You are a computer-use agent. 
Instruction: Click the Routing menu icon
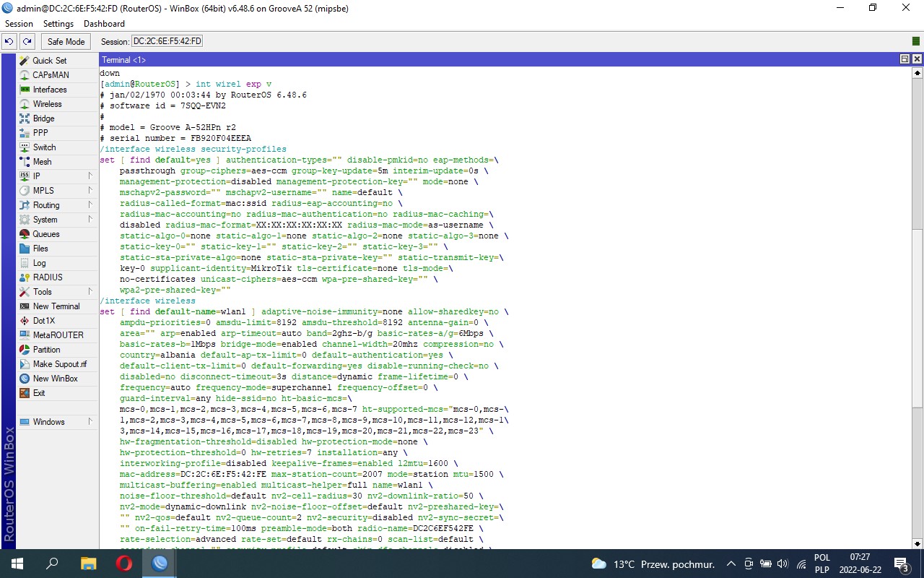(25, 205)
